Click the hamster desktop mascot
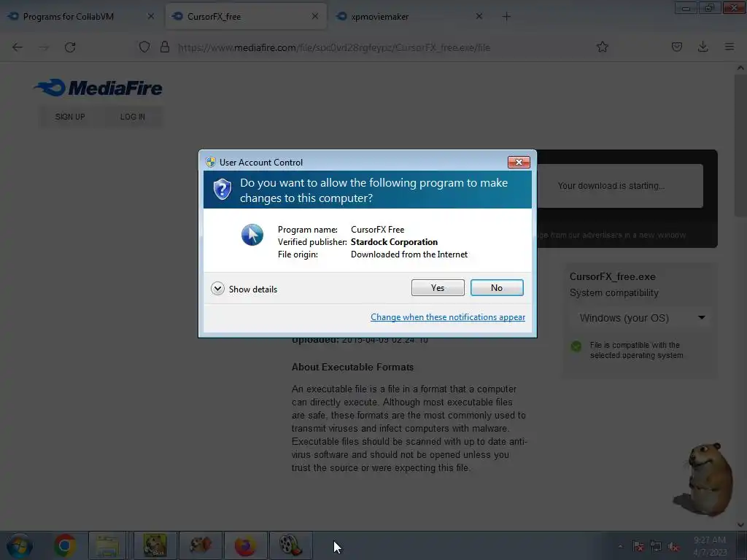Screen dimensions: 747x560 [x=704, y=480]
